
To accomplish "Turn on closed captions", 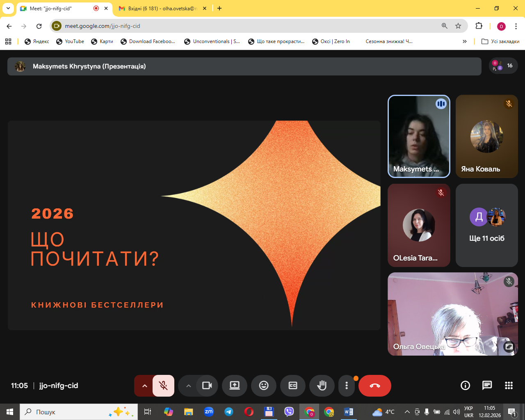I will point(293,386).
